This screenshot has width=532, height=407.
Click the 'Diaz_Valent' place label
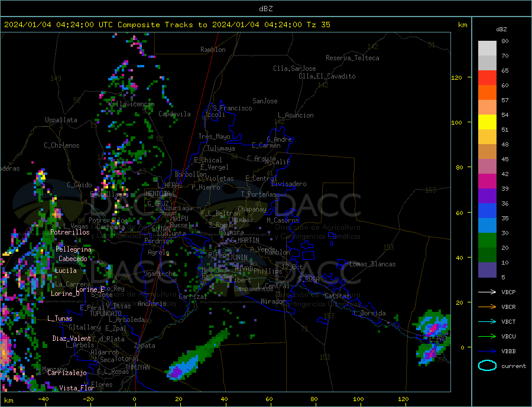pos(72,338)
